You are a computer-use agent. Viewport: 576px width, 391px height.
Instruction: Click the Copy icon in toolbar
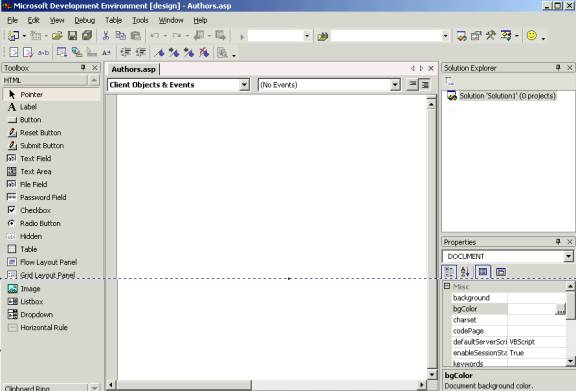(120, 36)
